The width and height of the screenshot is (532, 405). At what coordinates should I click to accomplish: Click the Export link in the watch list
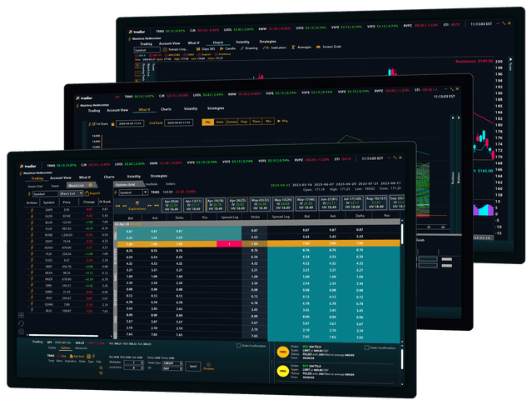point(95,193)
